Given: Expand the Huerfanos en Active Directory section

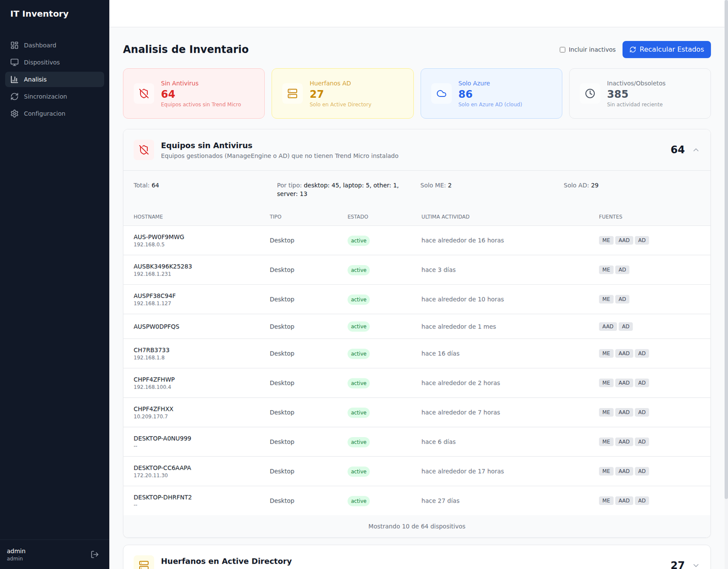Looking at the screenshot, I should pos(696,565).
